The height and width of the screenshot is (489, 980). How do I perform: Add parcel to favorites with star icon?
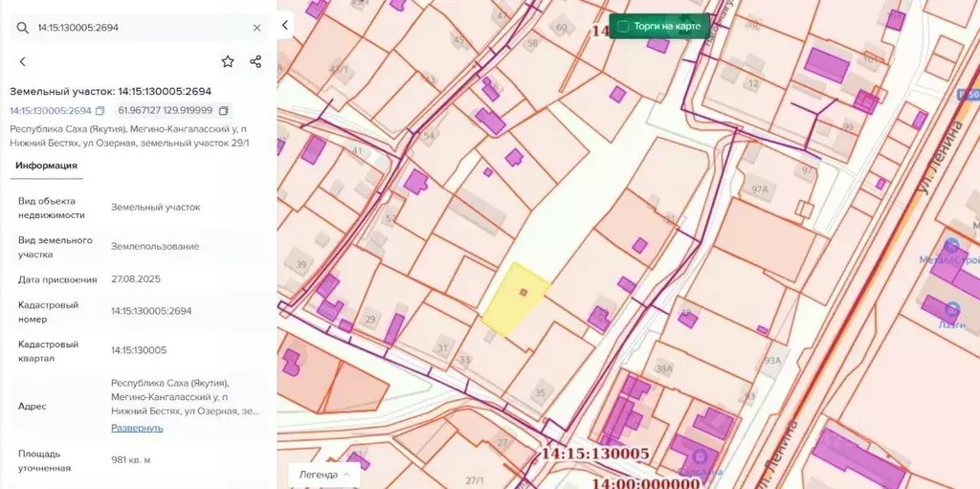pyautogui.click(x=228, y=61)
